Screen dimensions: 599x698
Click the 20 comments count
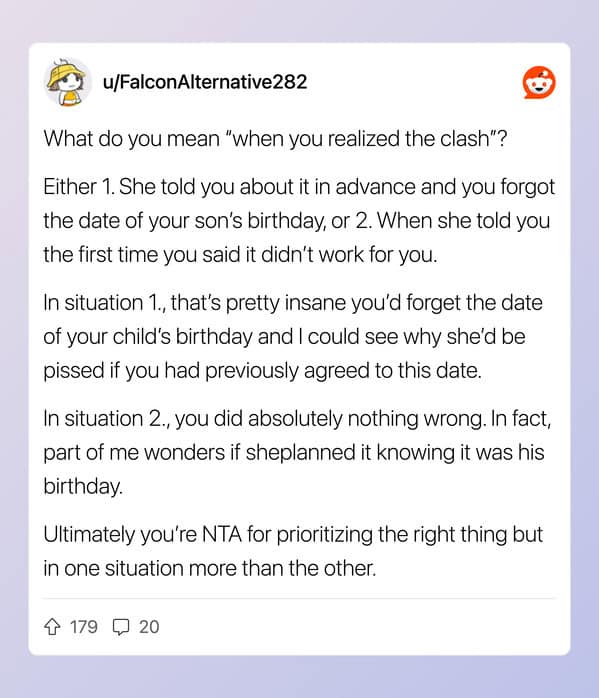pyautogui.click(x=149, y=627)
